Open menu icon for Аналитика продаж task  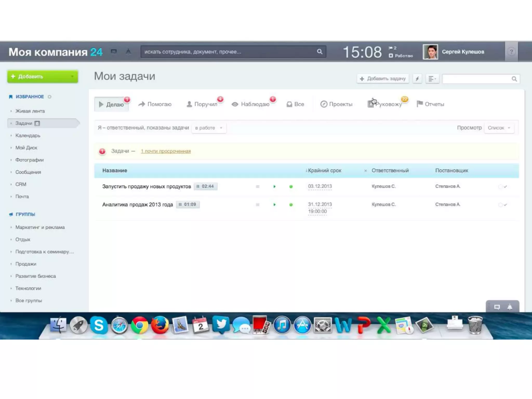(257, 205)
